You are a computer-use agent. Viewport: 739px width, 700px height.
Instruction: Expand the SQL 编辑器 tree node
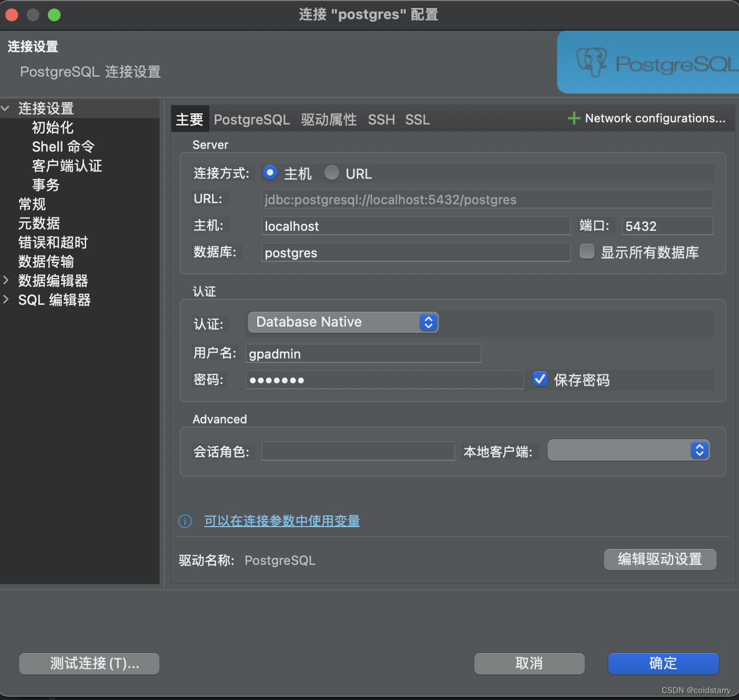click(6, 299)
